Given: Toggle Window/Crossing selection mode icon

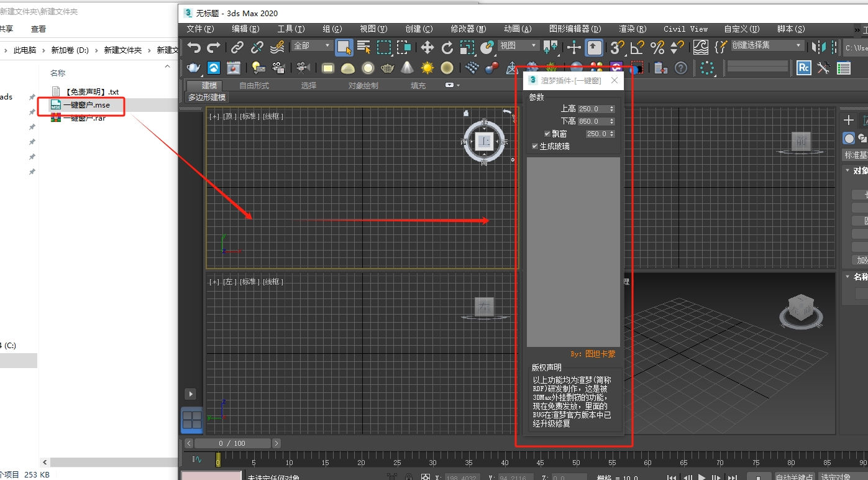Looking at the screenshot, I should [404, 47].
